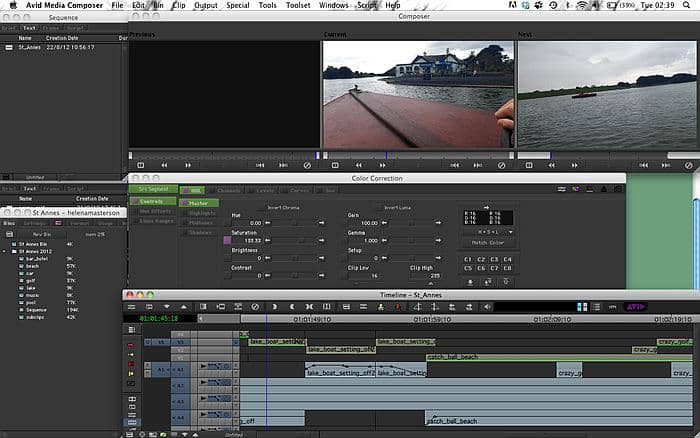The width and height of the screenshot is (700, 438).
Task: Click the Avid logo button in timeline toolbar
Action: click(x=635, y=307)
